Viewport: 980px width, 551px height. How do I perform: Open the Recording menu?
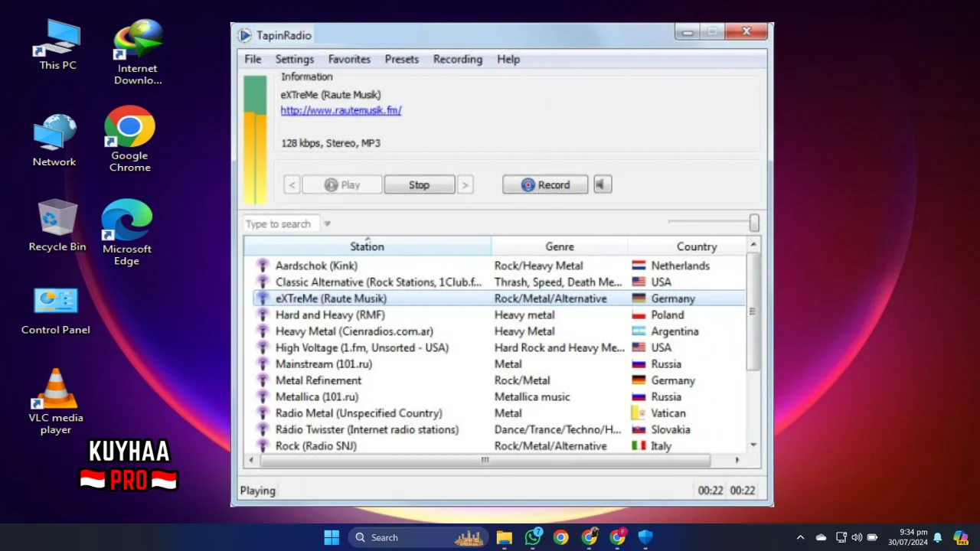coord(458,59)
